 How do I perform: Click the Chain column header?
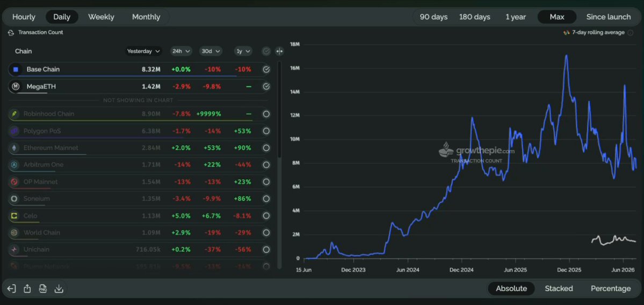24,51
